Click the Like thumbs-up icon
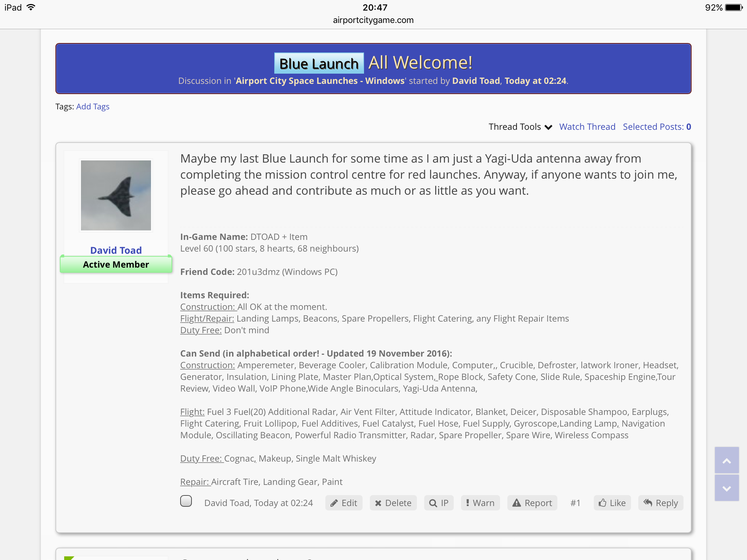Image resolution: width=747 pixels, height=560 pixels. point(603,503)
